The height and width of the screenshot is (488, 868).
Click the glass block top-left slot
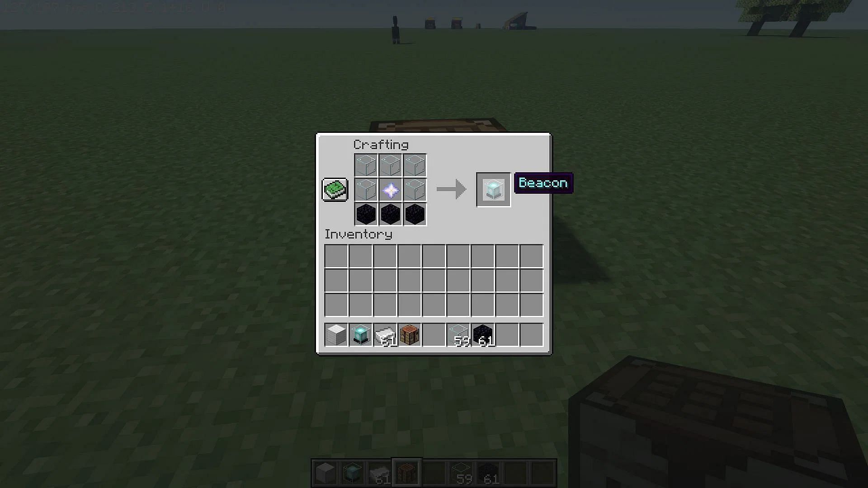[x=365, y=165]
